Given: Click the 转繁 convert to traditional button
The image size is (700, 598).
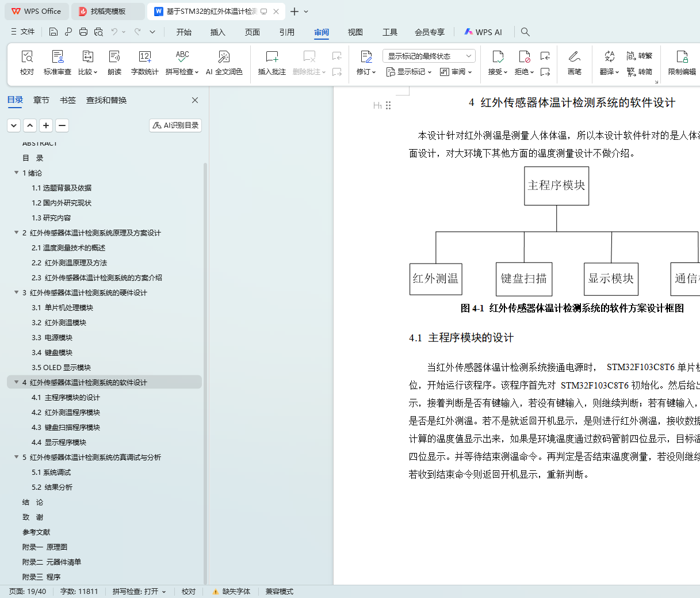Looking at the screenshot, I should point(640,56).
